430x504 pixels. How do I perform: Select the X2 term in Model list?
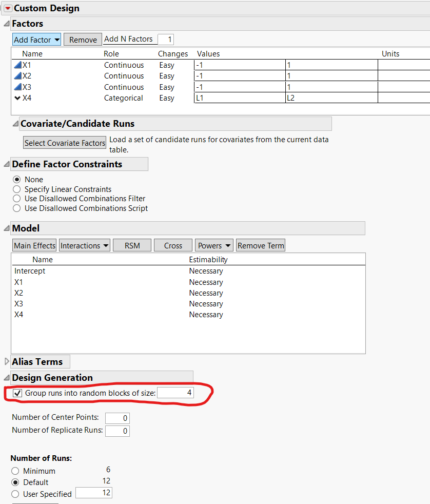18,293
